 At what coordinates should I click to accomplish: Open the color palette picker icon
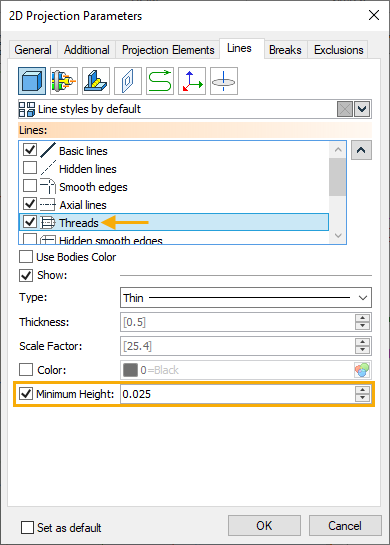pyautogui.click(x=362, y=370)
